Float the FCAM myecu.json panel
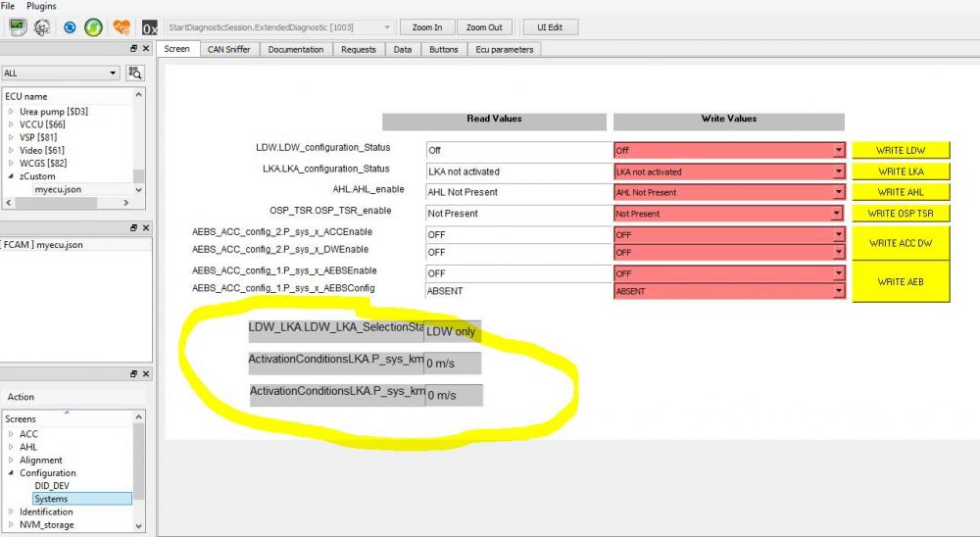This screenshot has height=537, width=980. pos(133,228)
